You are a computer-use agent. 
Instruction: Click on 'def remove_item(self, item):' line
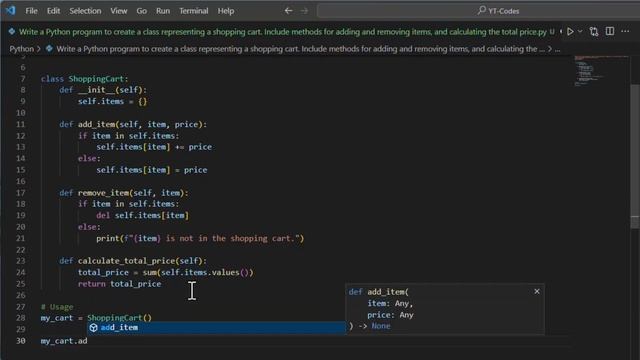coord(124,193)
